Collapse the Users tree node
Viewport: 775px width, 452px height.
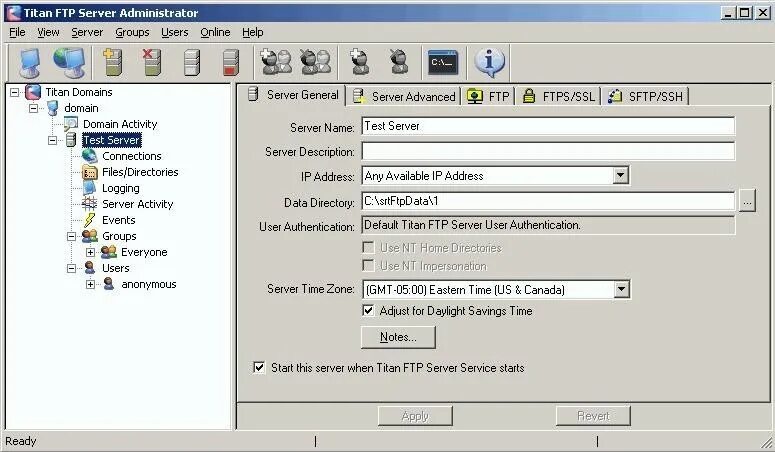pos(71,269)
